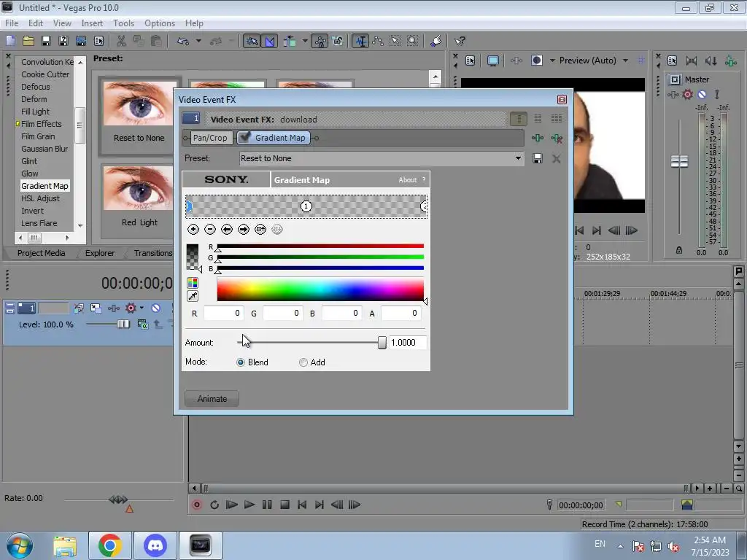747x560 pixels.
Task: Click the Animate button
Action: click(x=212, y=399)
